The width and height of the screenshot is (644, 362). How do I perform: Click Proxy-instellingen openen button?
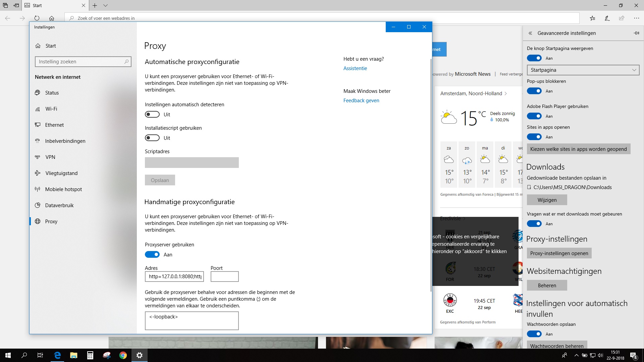coord(559,253)
